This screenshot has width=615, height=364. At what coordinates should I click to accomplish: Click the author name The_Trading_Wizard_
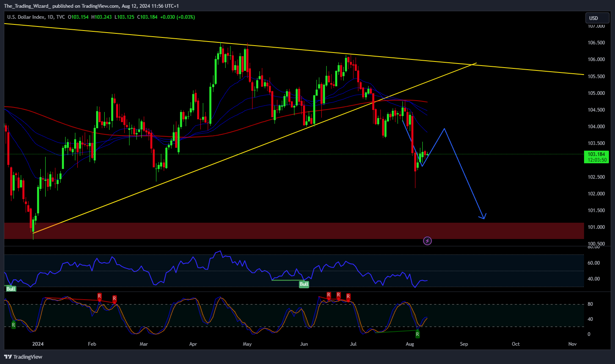point(27,6)
